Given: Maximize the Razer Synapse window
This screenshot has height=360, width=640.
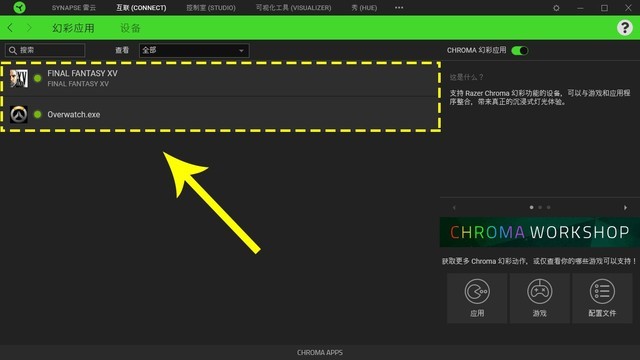Looking at the screenshot, I should pos(604,8).
